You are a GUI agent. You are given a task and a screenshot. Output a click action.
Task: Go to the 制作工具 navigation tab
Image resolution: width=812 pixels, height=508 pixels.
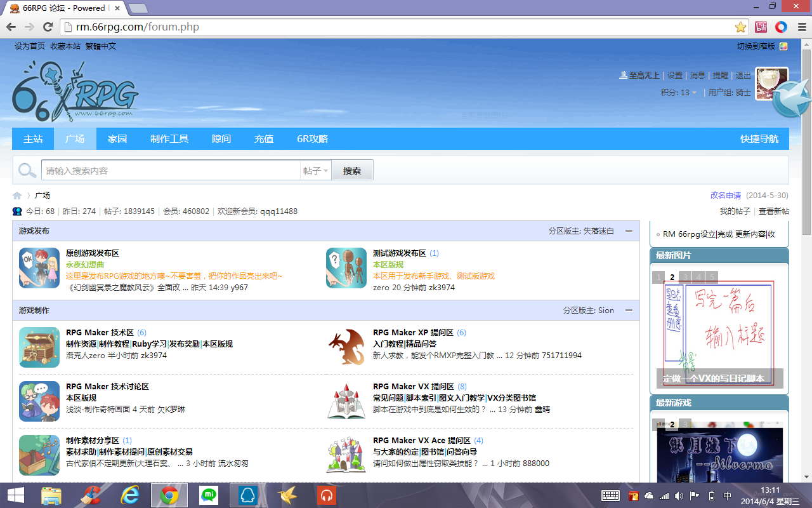(x=169, y=138)
